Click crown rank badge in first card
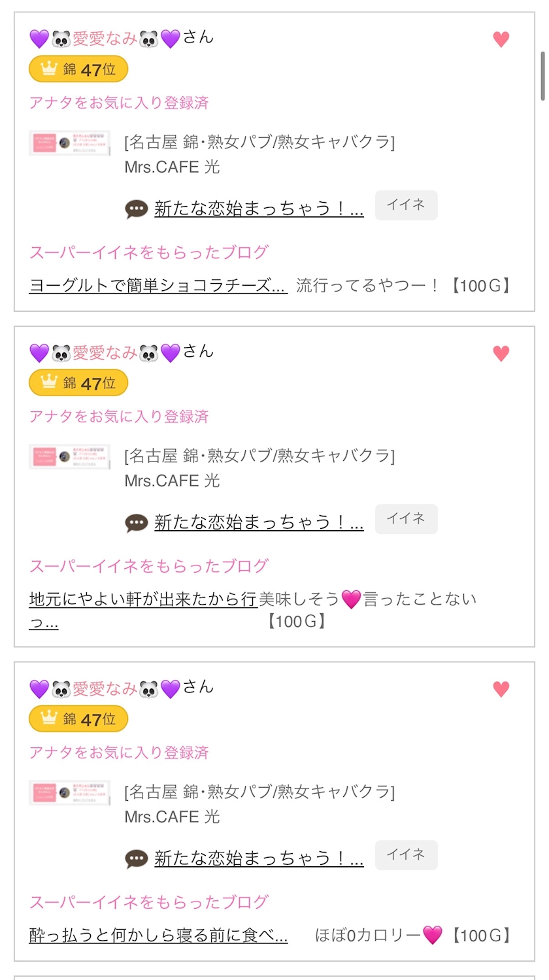This screenshot has width=549, height=980. point(78,69)
